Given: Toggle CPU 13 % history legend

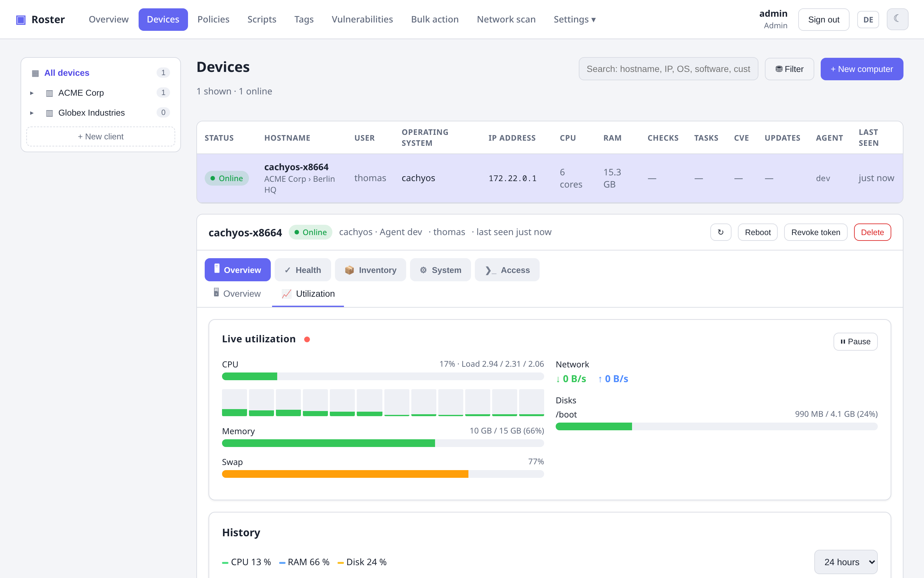Looking at the screenshot, I should point(246,562).
